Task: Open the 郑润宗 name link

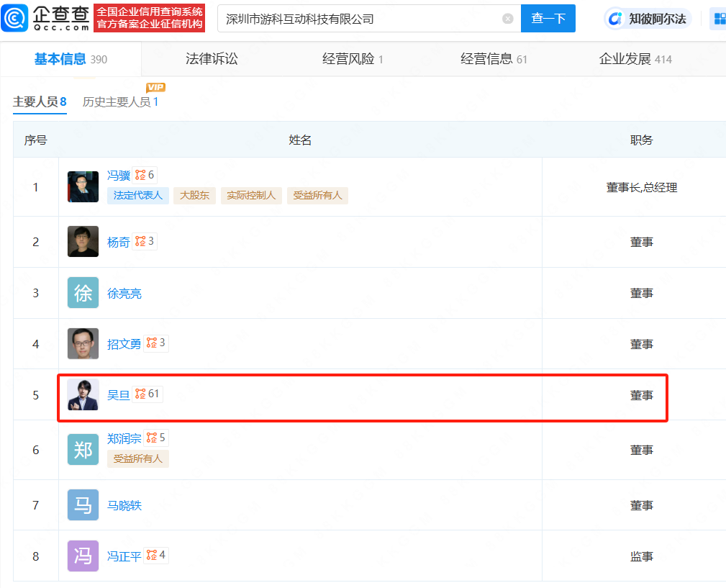Action: click(x=124, y=438)
